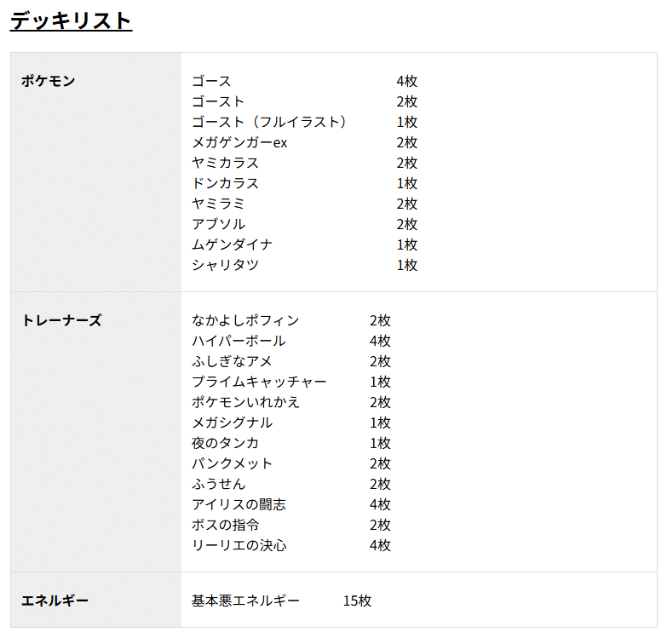Image resolution: width=667 pixels, height=644 pixels.
Task: Click the 1枚 count beside シャリタツ
Action: point(407,265)
